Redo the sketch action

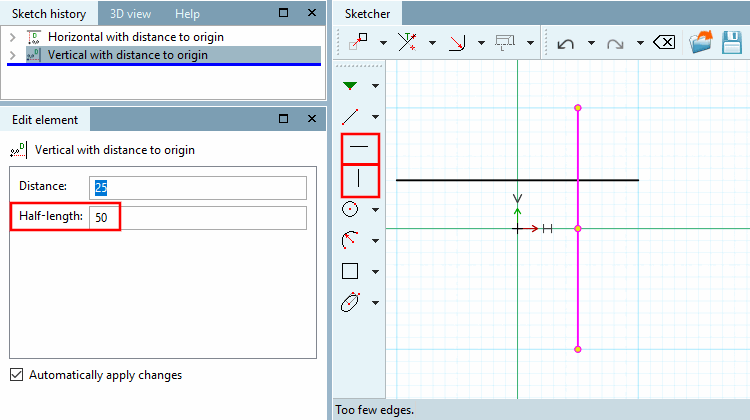coord(615,44)
